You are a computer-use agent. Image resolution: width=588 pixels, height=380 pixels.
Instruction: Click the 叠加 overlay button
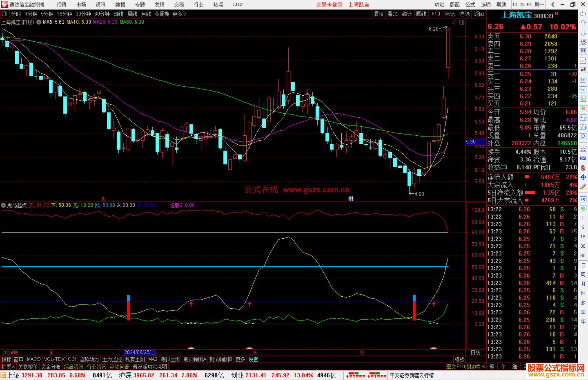pos(393,14)
